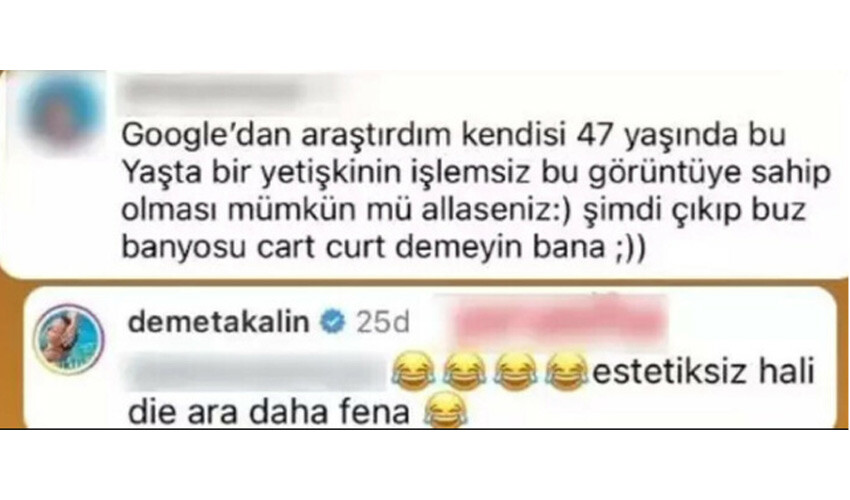Click the blurred pink text beside the timestamp
The height and width of the screenshot is (500, 850).
click(561, 322)
